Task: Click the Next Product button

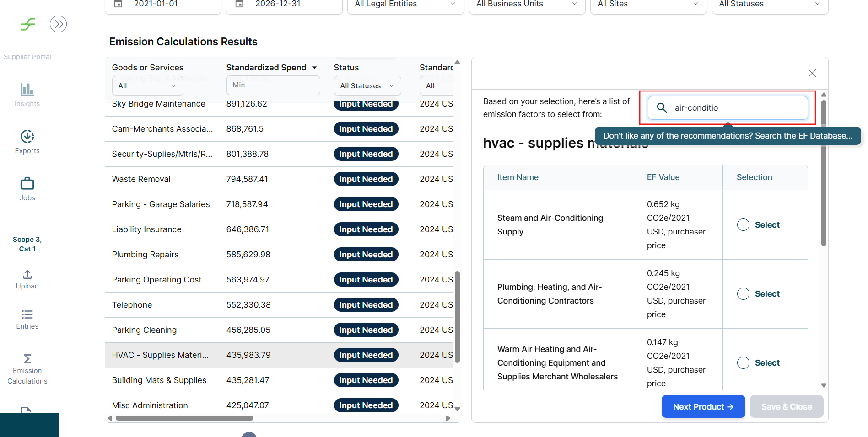Action: 703,407
